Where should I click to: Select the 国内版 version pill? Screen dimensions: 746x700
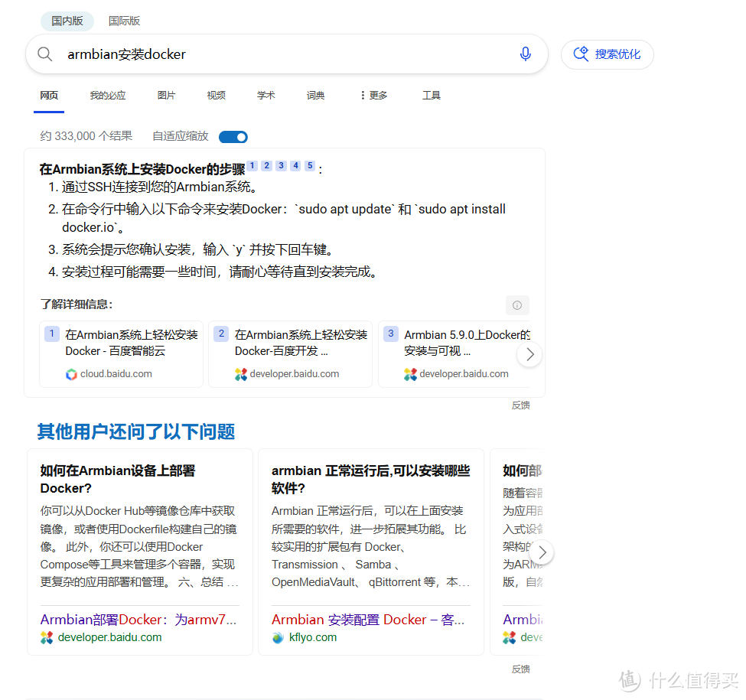click(67, 21)
